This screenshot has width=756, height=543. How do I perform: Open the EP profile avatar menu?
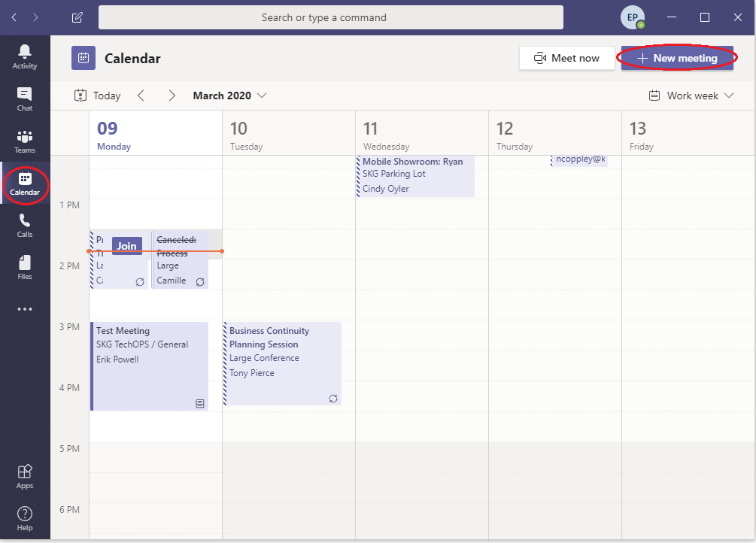[631, 17]
